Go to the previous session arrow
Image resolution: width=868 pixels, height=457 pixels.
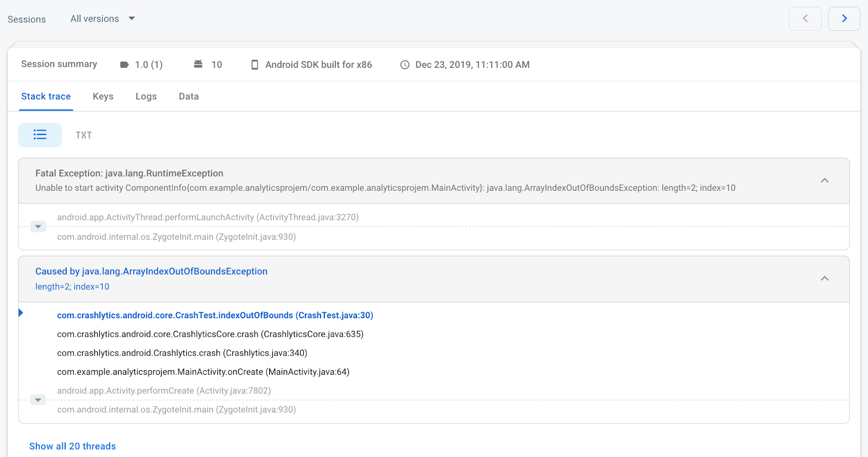pyautogui.click(x=805, y=19)
